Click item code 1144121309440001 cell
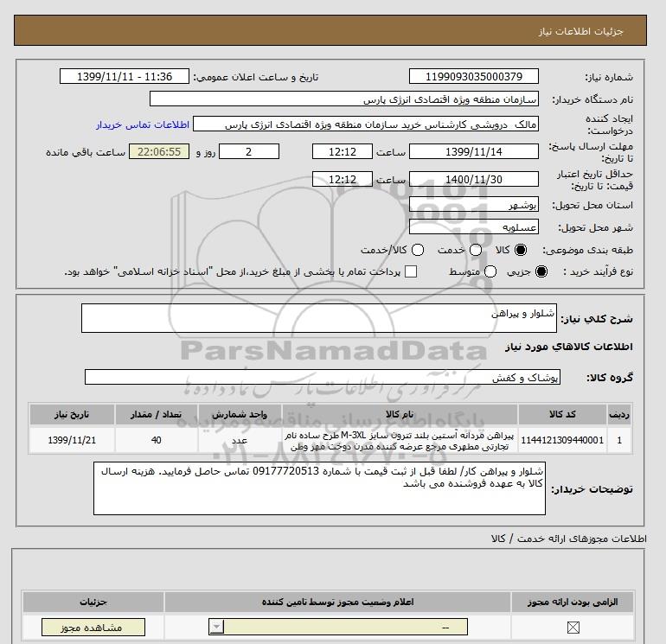The height and width of the screenshot is (644, 666). (x=562, y=440)
